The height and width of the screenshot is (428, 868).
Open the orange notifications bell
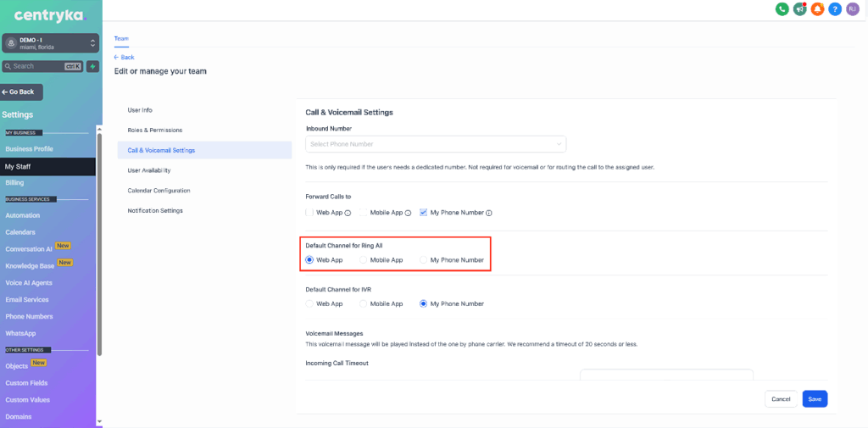coord(817,9)
